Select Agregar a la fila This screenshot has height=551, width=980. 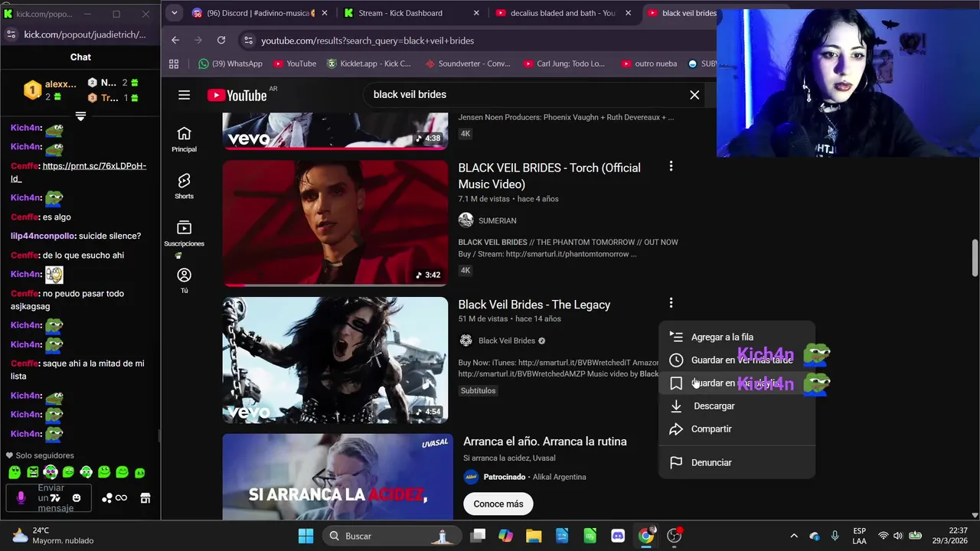tap(737, 337)
